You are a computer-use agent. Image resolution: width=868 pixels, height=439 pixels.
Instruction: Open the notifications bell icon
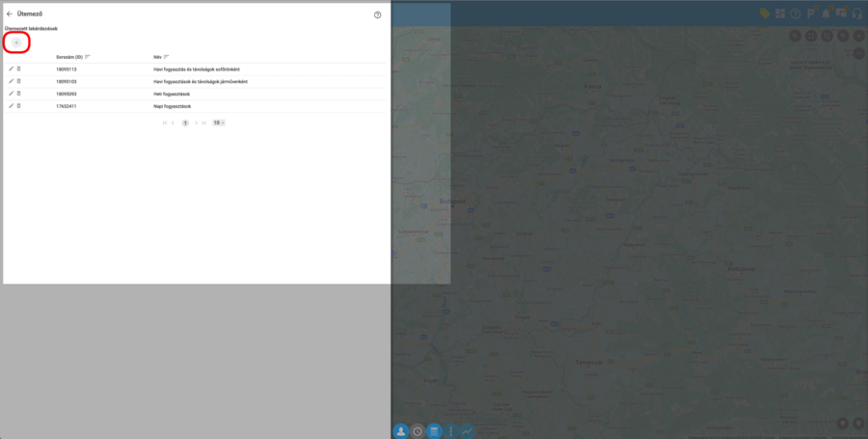click(x=826, y=14)
